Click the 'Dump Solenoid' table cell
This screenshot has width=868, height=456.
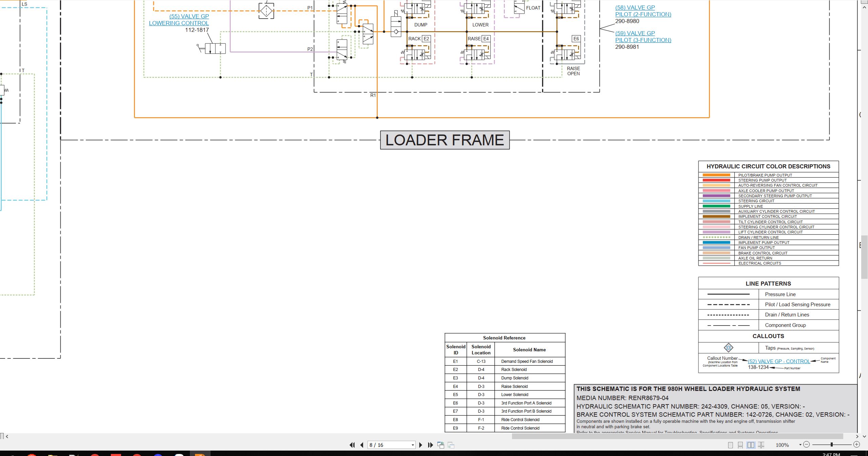coord(530,378)
